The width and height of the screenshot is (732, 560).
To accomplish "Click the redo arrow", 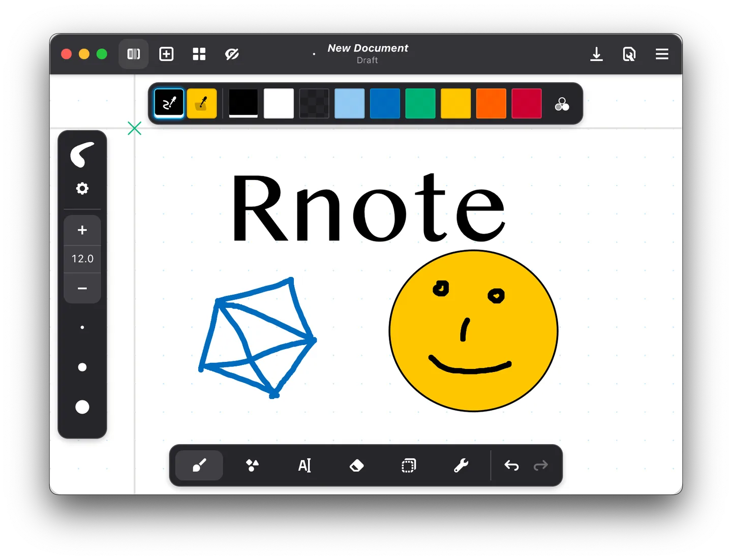I will point(540,465).
